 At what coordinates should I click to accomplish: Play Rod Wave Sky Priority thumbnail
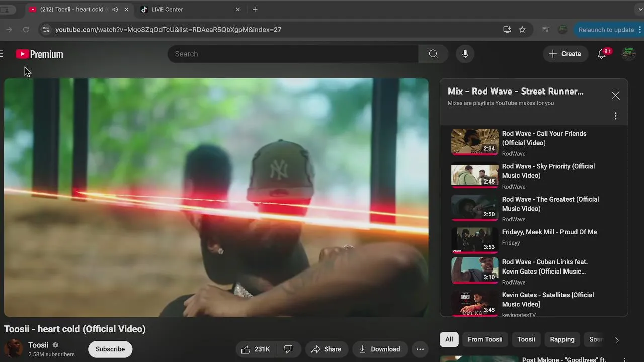click(x=475, y=174)
